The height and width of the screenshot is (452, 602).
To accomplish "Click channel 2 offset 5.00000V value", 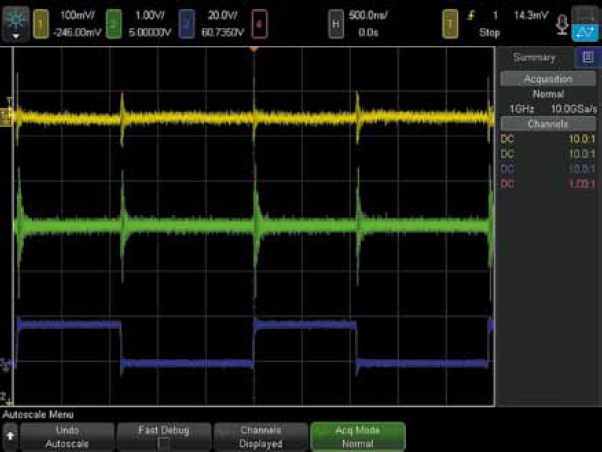I will [x=150, y=33].
